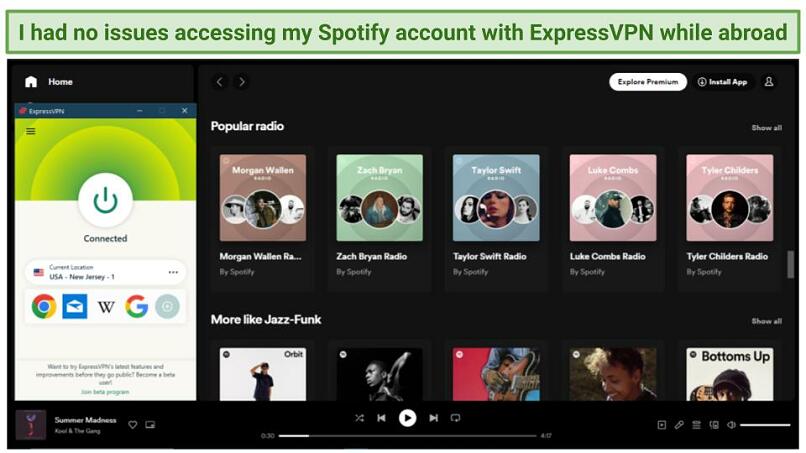Play the current song
806x453 pixels.
[408, 418]
